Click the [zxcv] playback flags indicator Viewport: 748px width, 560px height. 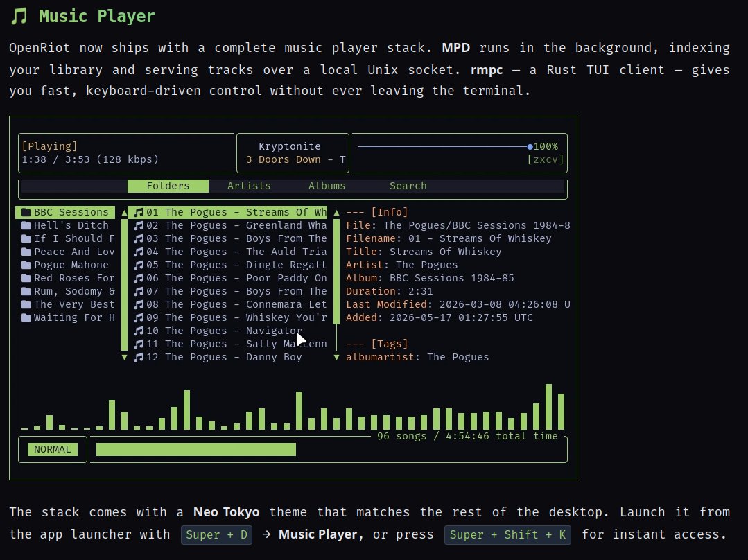pyautogui.click(x=546, y=159)
